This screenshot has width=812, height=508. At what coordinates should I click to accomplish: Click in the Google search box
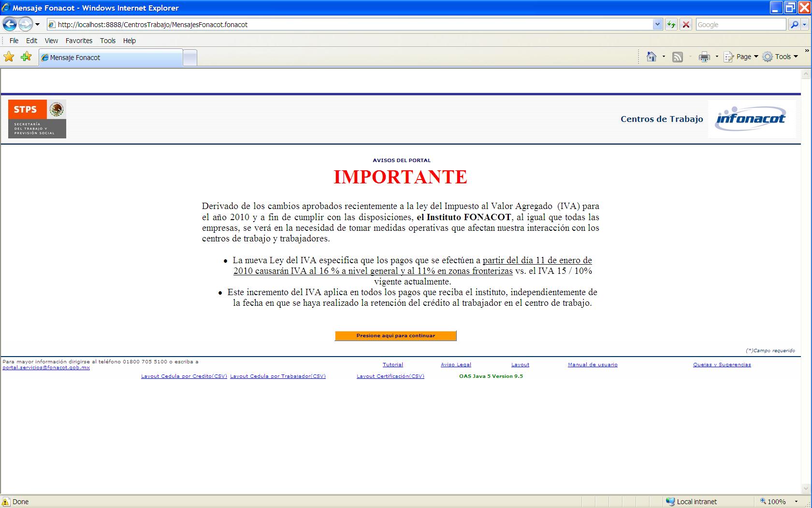tap(740, 25)
